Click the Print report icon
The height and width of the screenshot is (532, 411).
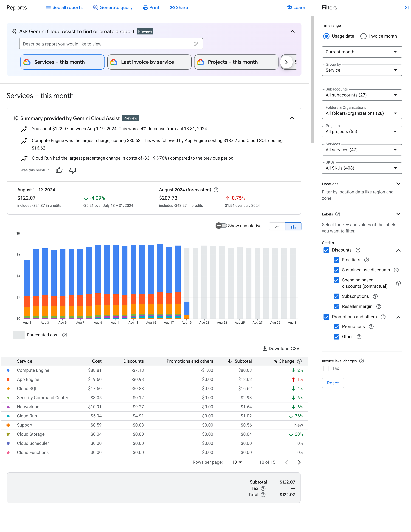[151, 7]
